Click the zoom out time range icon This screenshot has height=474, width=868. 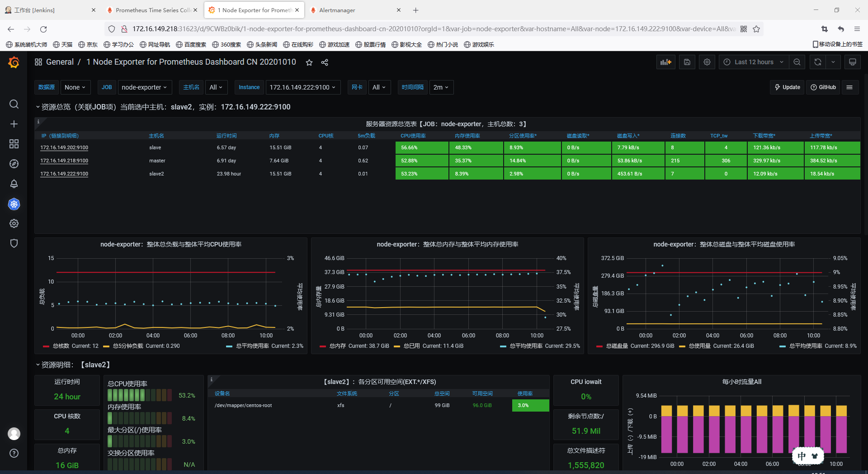click(797, 62)
